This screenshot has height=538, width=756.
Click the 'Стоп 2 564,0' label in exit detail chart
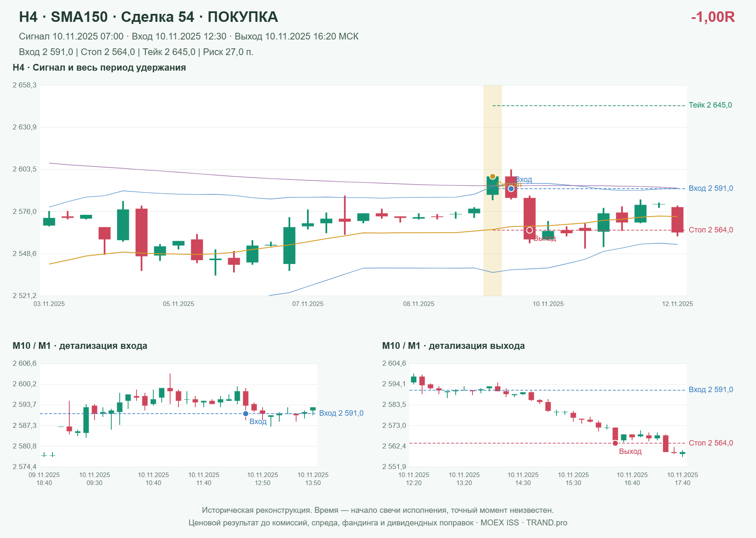pos(711,443)
